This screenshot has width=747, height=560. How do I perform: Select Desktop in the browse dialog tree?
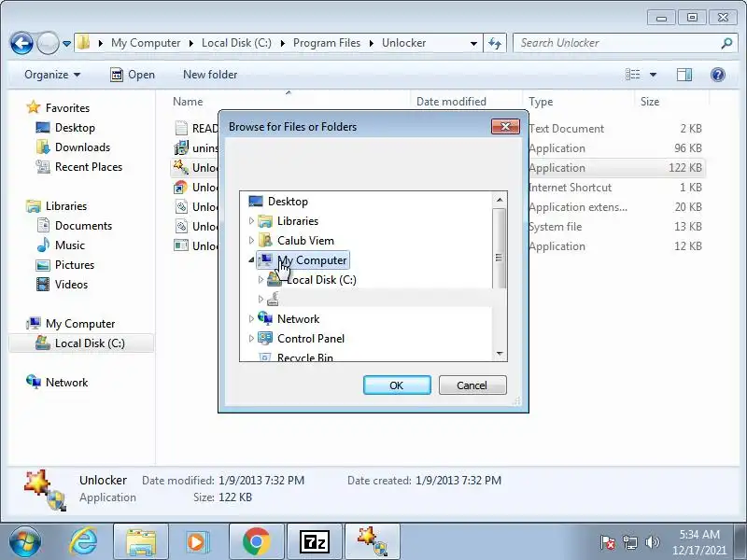point(288,202)
